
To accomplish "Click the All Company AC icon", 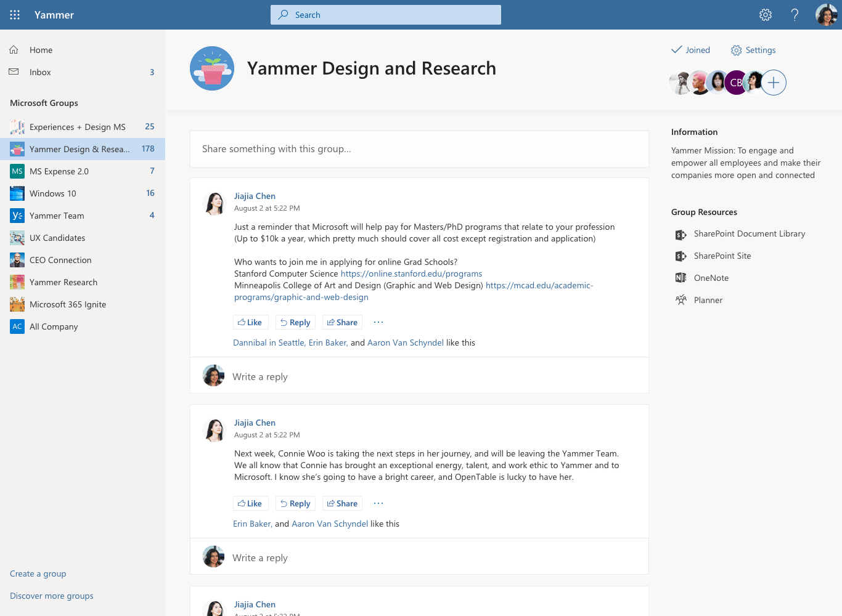I will pos(17,326).
